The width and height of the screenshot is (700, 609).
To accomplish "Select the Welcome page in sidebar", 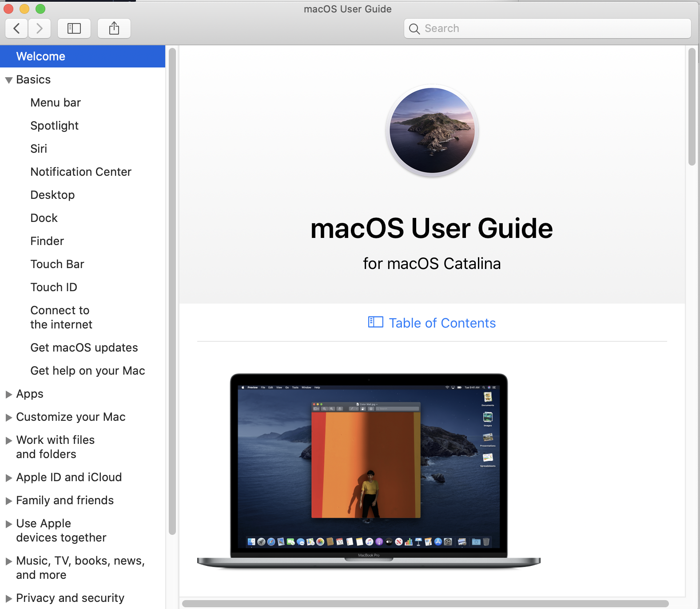I will click(x=83, y=56).
